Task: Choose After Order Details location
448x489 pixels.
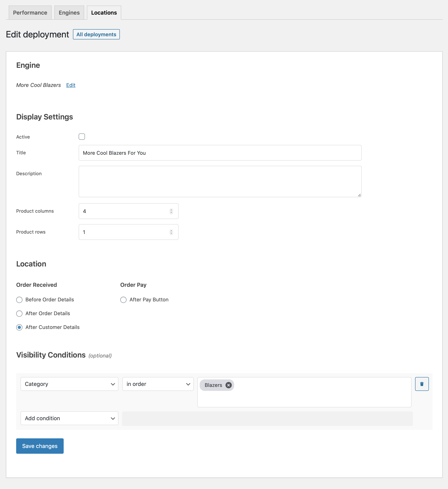Action: [x=19, y=313]
